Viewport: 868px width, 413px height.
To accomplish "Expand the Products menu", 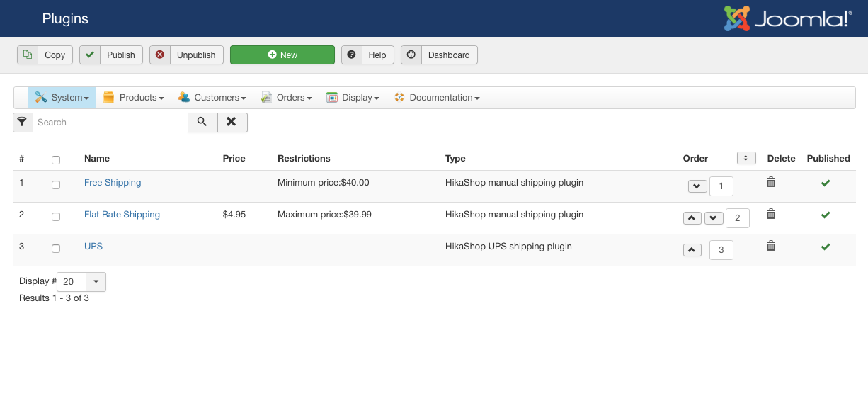I will 134,98.
